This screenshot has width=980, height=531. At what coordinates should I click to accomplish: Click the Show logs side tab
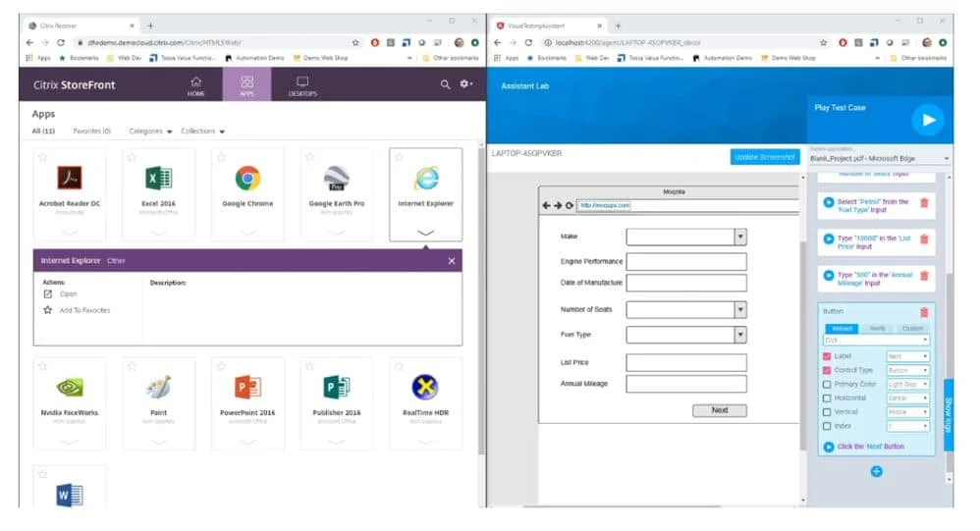(949, 415)
